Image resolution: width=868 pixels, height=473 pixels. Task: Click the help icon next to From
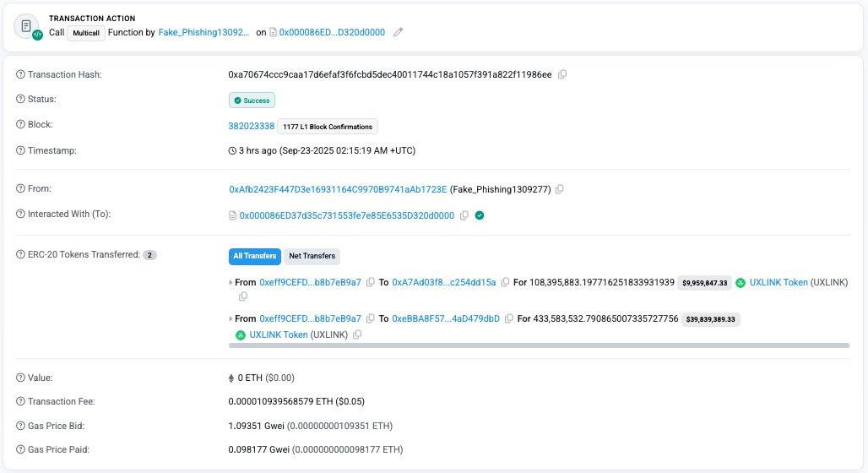(20, 188)
